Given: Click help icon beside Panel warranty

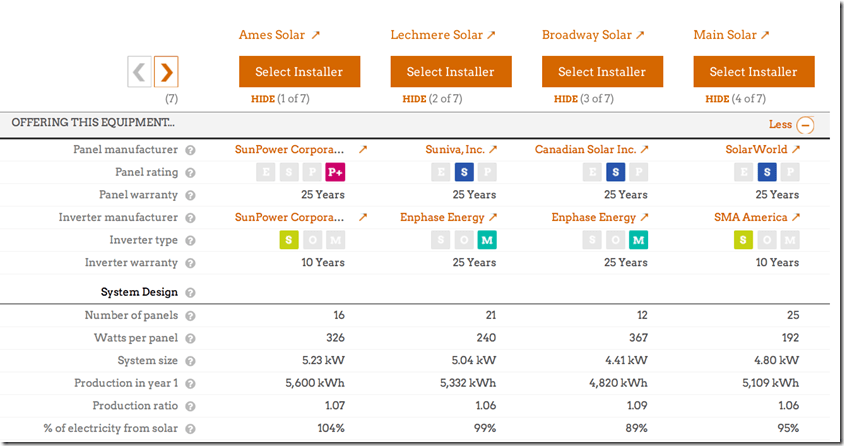Looking at the screenshot, I should pos(190,195).
